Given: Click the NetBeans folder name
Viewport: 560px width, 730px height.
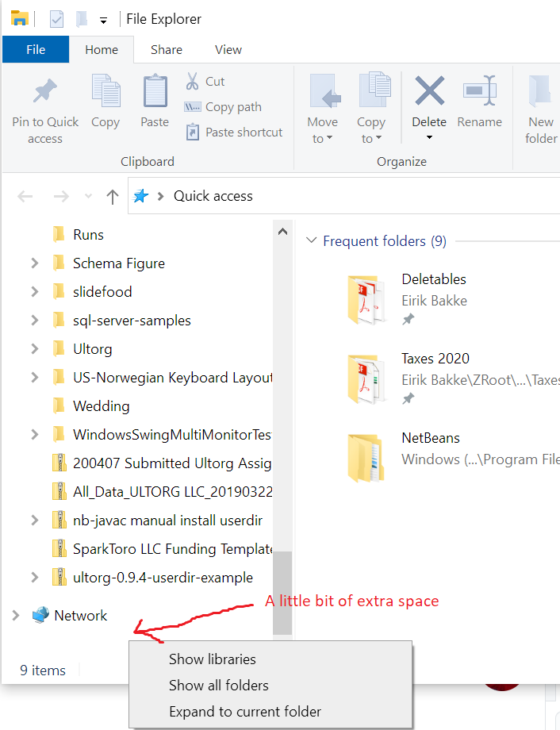Looking at the screenshot, I should click(431, 438).
